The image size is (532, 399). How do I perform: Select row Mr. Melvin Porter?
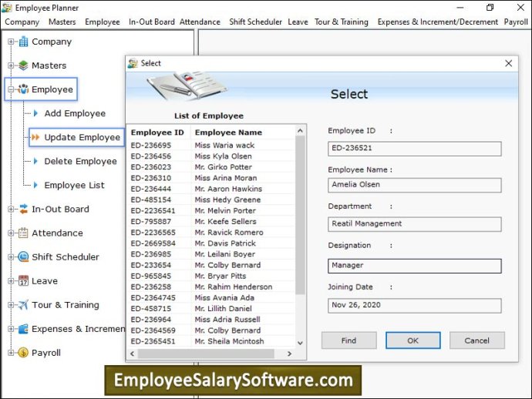(210, 210)
